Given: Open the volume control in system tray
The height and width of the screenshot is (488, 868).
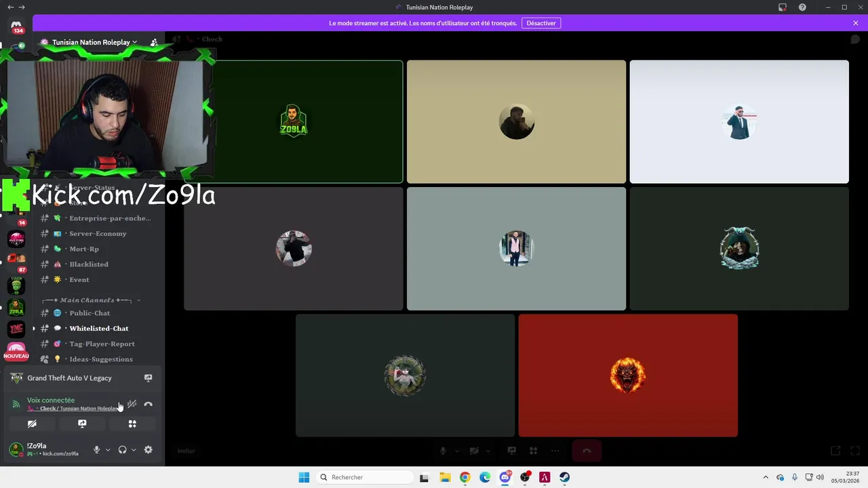Looking at the screenshot, I should point(820,477).
